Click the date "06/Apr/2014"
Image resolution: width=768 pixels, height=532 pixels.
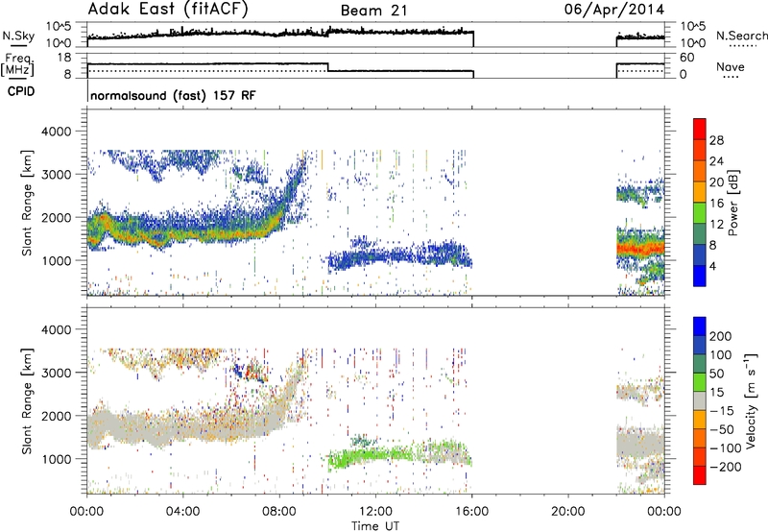click(x=614, y=10)
